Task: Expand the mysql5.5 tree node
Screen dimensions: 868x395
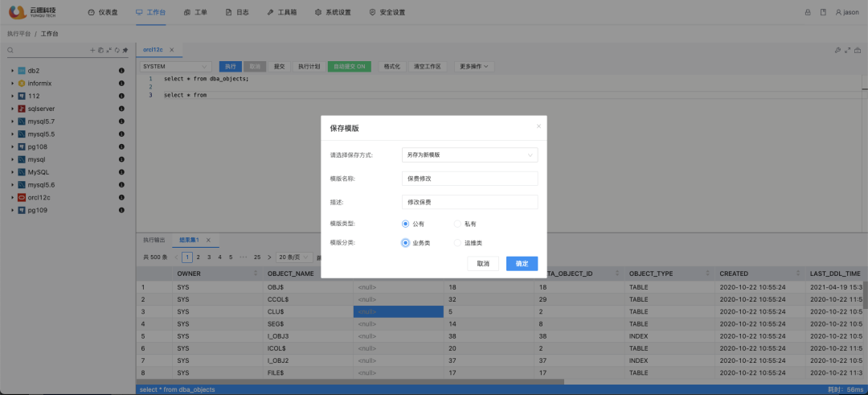Action: pyautogui.click(x=12, y=134)
